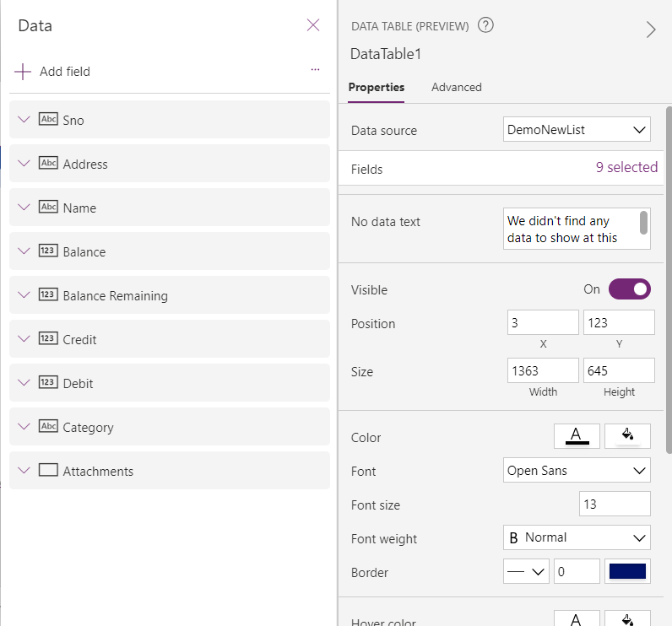The image size is (672, 626).
Task: Click the 9 selected fields link
Action: click(x=626, y=167)
